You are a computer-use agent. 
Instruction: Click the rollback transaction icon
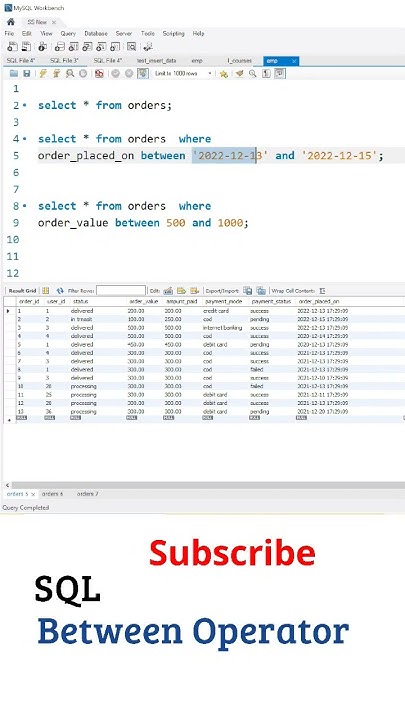tap(129, 73)
